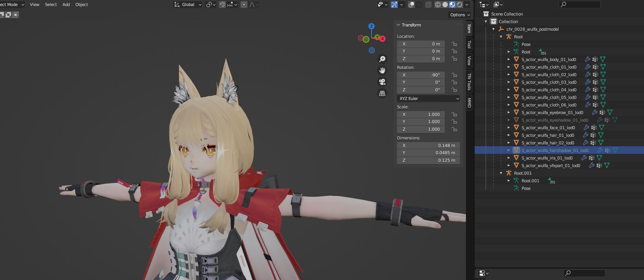The width and height of the screenshot is (644, 280).
Task: Click the zoom magnifier icon in viewport
Action: click(x=382, y=59)
